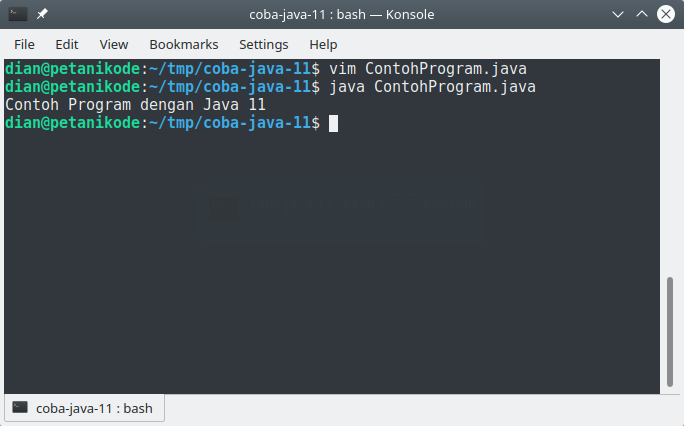Open the Help menu

point(323,44)
